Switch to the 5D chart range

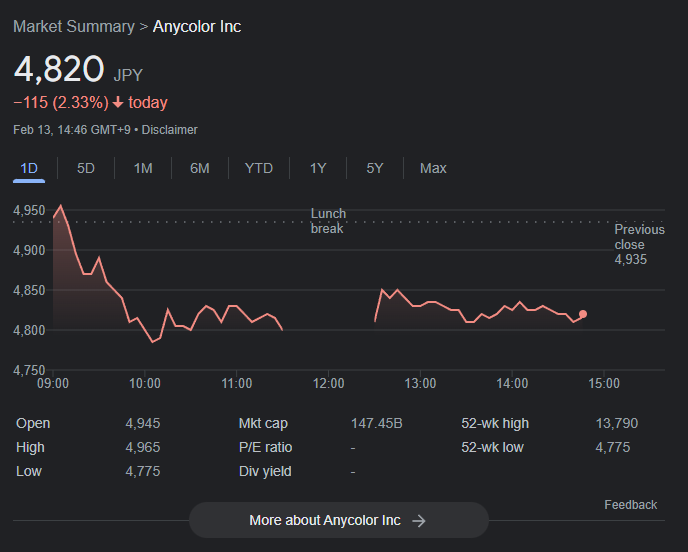(x=86, y=168)
